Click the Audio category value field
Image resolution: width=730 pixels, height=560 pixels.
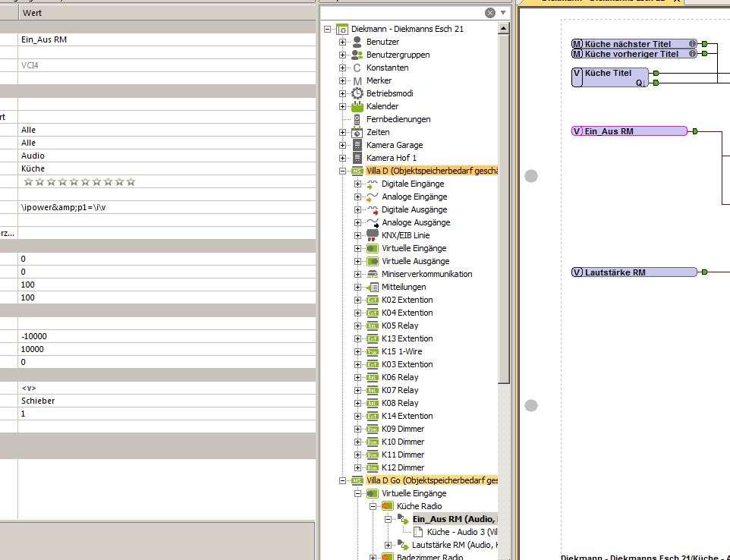pos(167,156)
